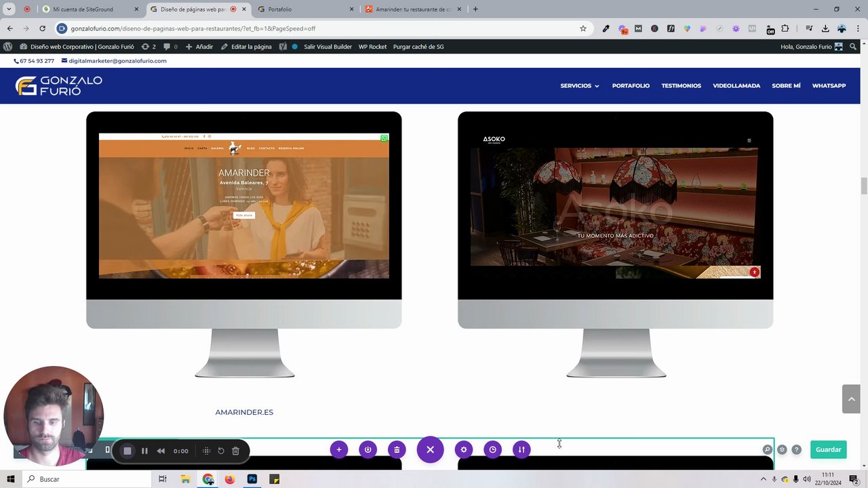Open Chrome downloads icon

pyautogui.click(x=825, y=28)
